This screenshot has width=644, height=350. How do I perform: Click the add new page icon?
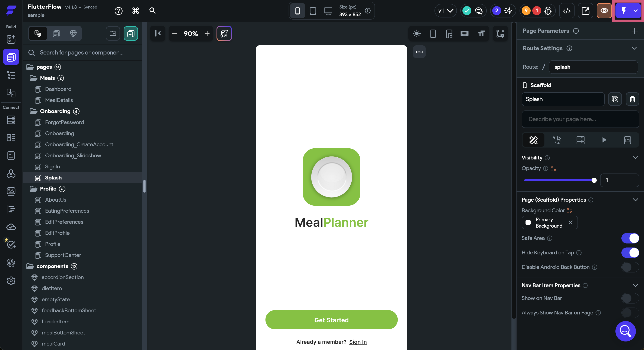[x=131, y=33]
